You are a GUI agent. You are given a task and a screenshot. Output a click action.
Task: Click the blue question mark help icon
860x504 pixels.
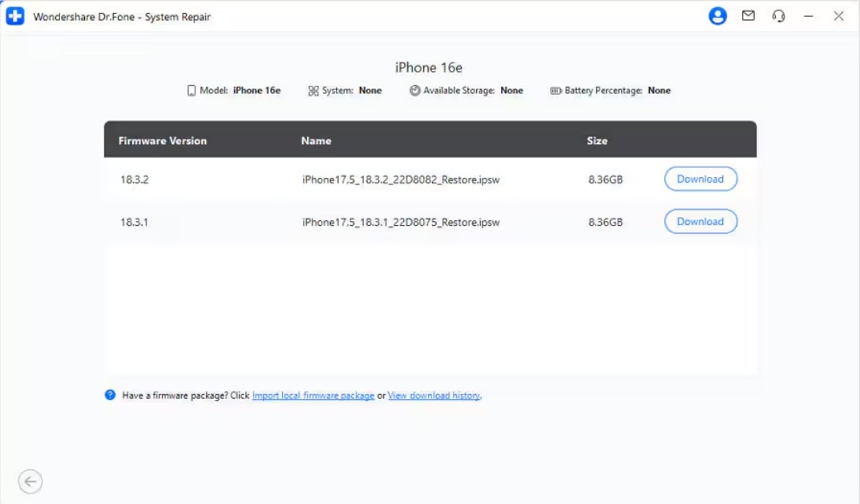[111, 395]
